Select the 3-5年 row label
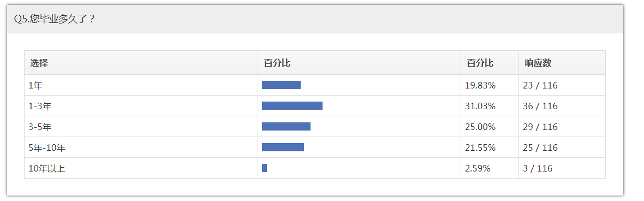 tap(40, 127)
